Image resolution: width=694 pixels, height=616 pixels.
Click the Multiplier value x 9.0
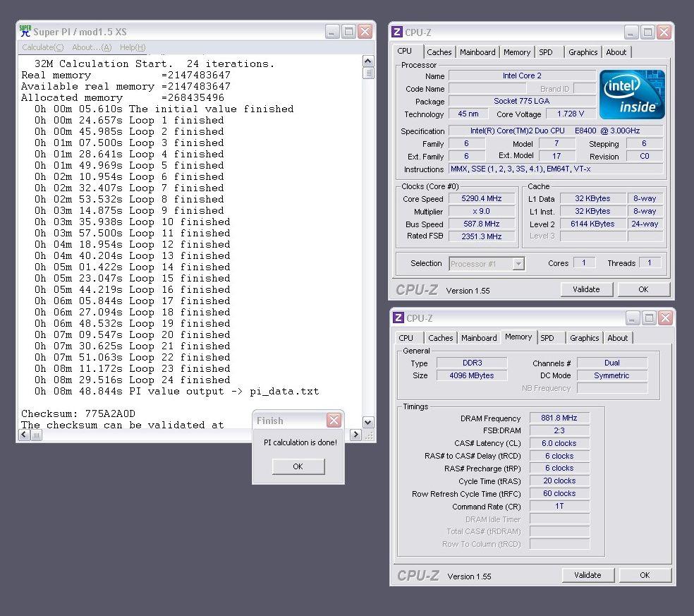482,211
